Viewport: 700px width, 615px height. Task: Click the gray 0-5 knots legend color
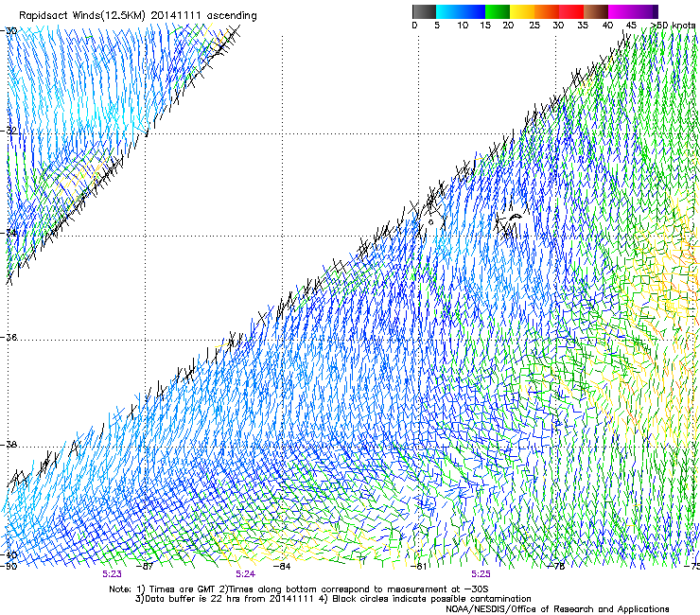pos(424,11)
